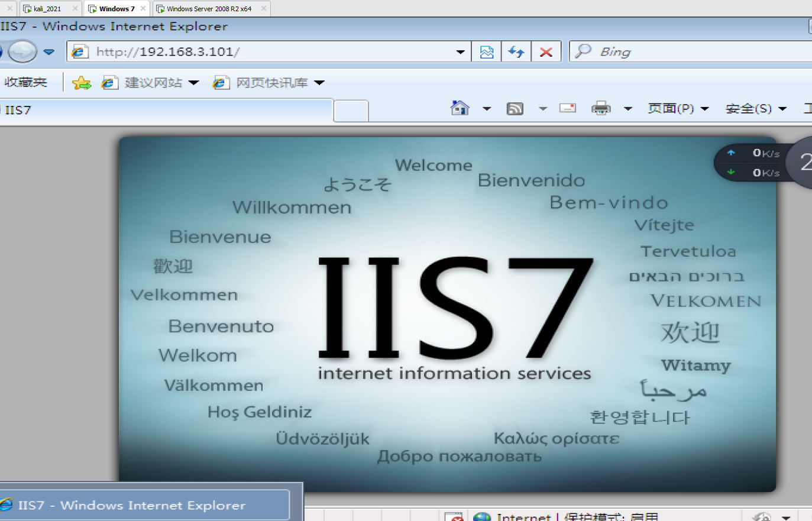Switch to the kali_2021 VM tab
The height and width of the screenshot is (521, 812).
[x=47, y=9]
